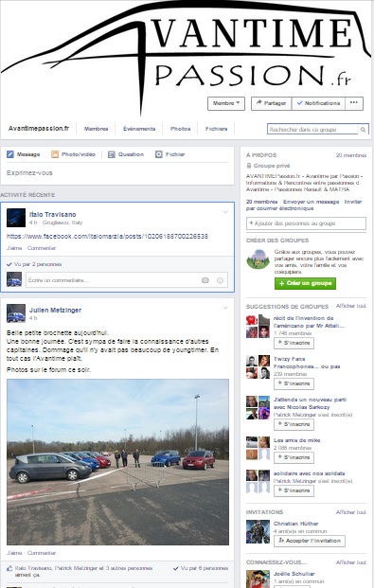374x588 pixels.
Task: Open the emoji icon in comment box
Action: 221,280
